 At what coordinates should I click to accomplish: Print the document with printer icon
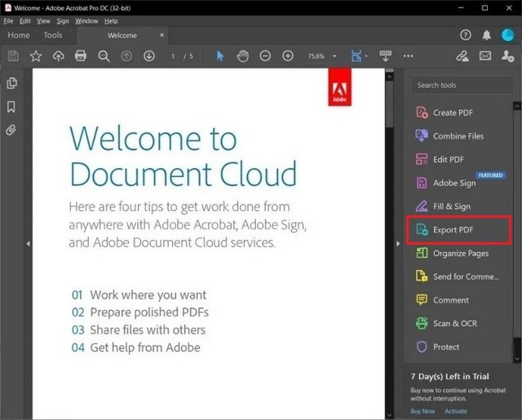[81, 56]
